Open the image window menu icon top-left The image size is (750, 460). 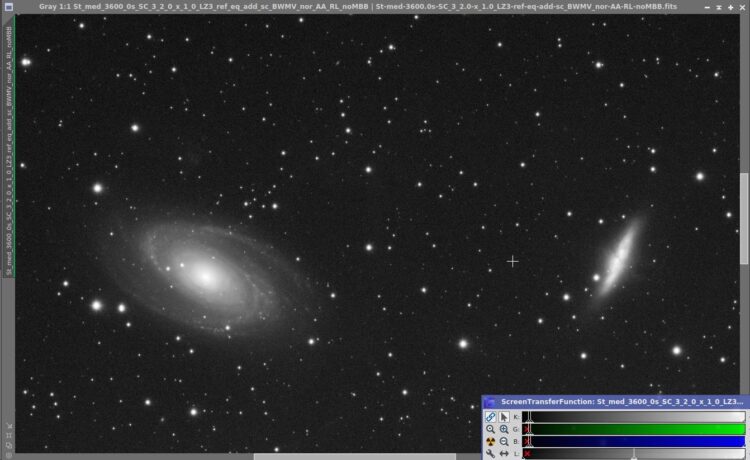point(9,7)
